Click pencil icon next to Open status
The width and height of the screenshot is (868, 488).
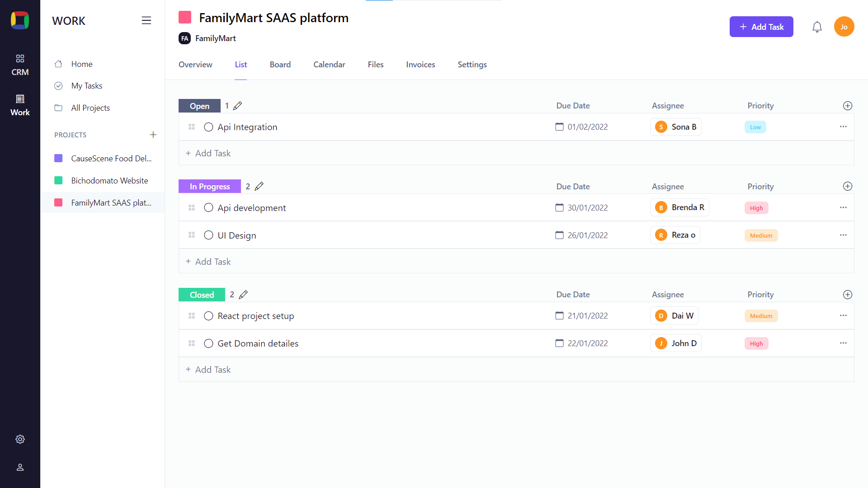pyautogui.click(x=238, y=106)
